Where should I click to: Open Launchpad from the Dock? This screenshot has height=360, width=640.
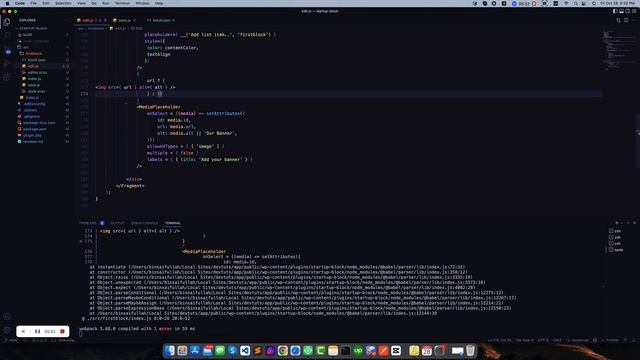182,351
